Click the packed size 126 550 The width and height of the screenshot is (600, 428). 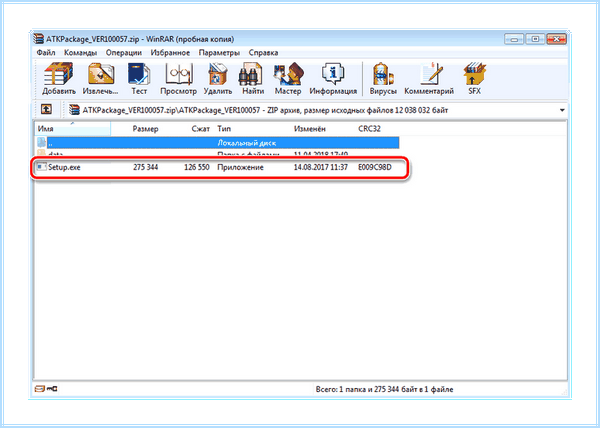197,167
